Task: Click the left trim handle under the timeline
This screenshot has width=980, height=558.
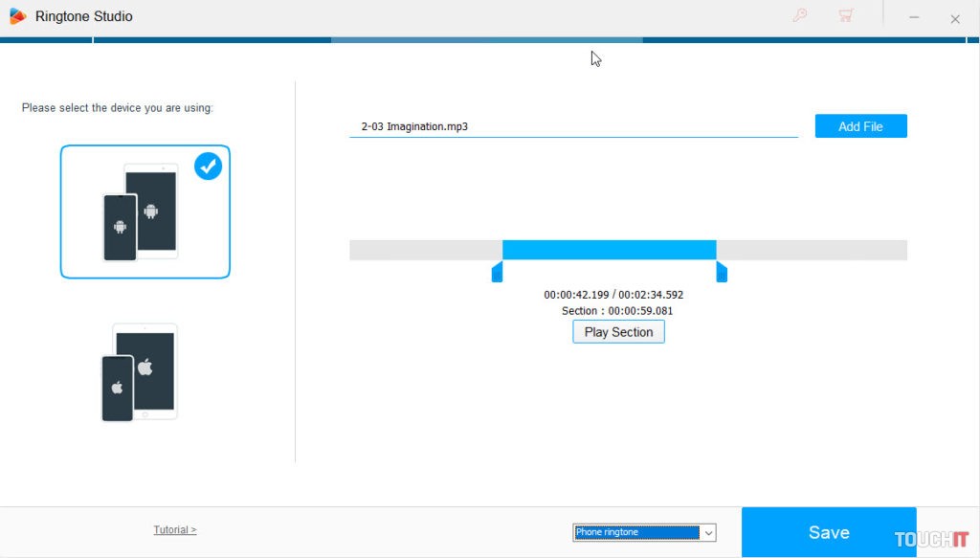Action: point(497,273)
